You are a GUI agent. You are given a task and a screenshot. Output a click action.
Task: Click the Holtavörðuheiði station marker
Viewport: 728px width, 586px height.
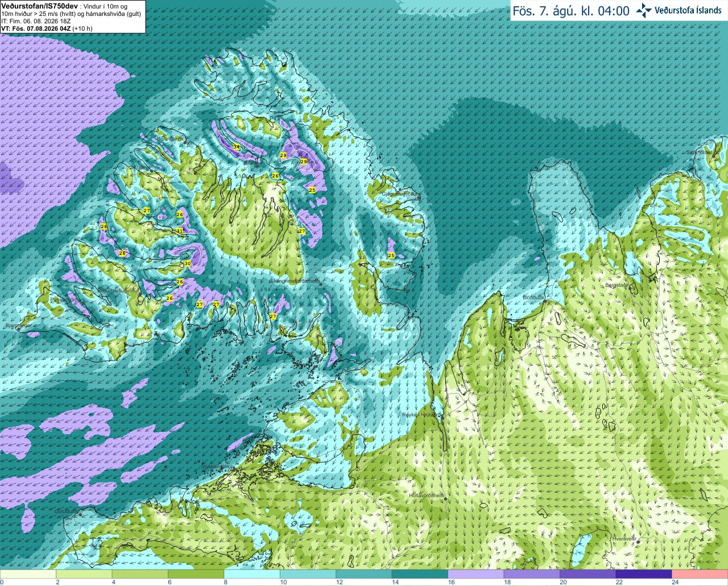[445, 499]
